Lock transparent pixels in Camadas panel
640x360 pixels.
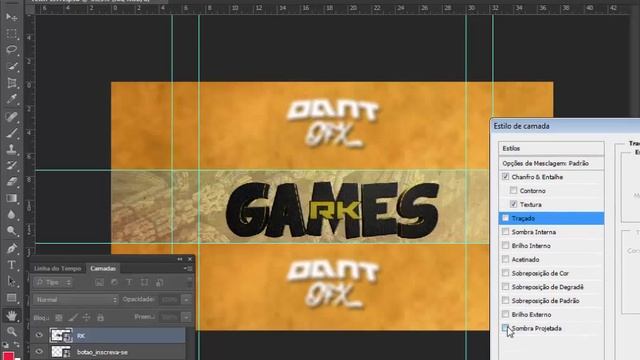[x=59, y=317]
